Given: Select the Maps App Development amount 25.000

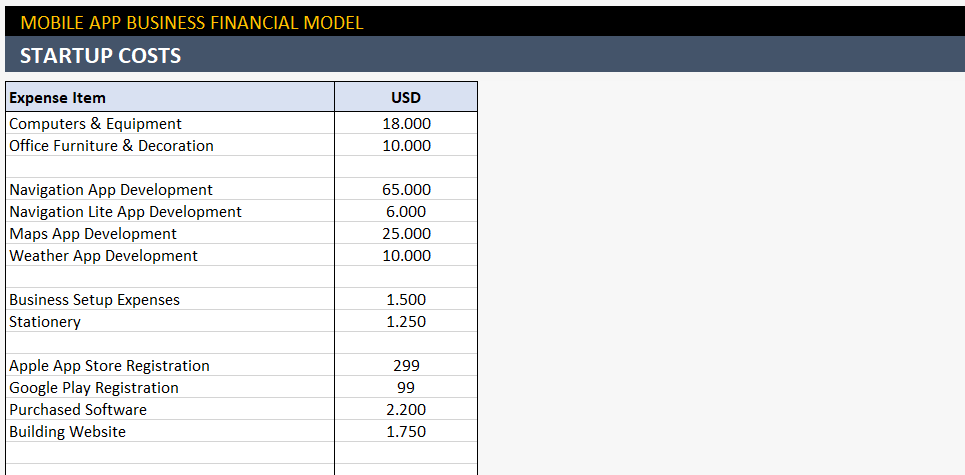Looking at the screenshot, I should click(406, 234).
